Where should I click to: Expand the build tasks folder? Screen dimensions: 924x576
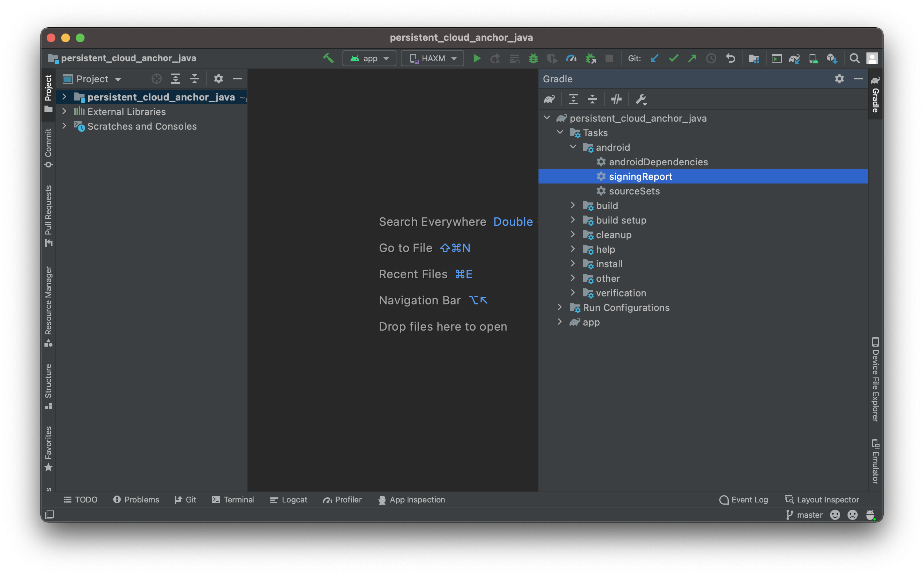572,205
